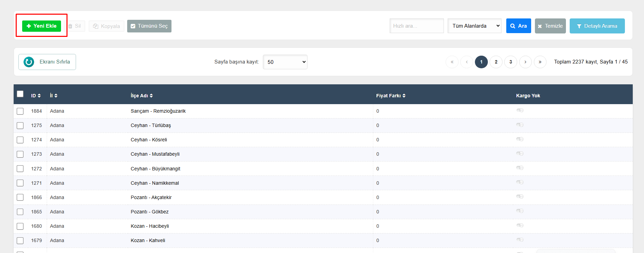Click the green Yeni Ekle button
644x253 pixels.
point(42,26)
